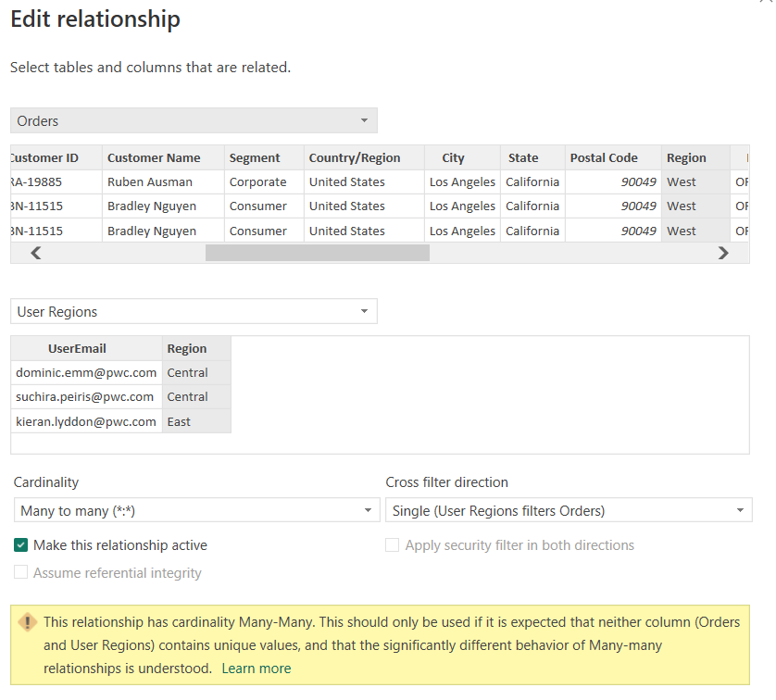Select the Region column in User Regions table
The height and width of the screenshot is (700, 776).
click(187, 349)
